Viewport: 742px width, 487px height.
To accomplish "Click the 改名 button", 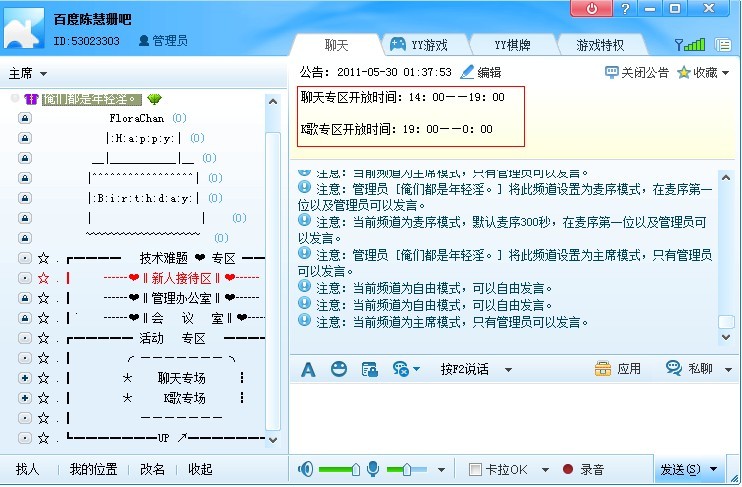I will [152, 469].
